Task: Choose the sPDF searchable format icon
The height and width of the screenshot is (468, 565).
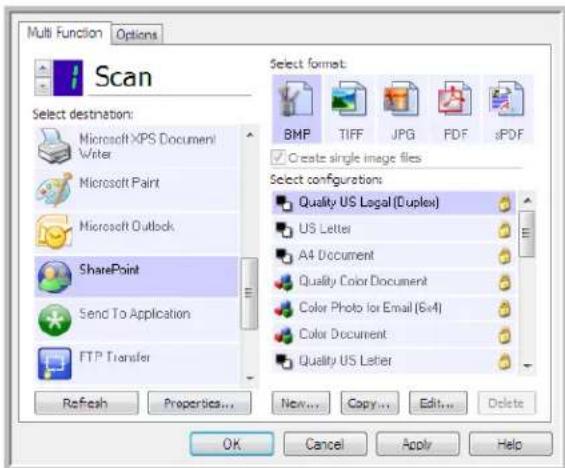Action: (x=507, y=99)
